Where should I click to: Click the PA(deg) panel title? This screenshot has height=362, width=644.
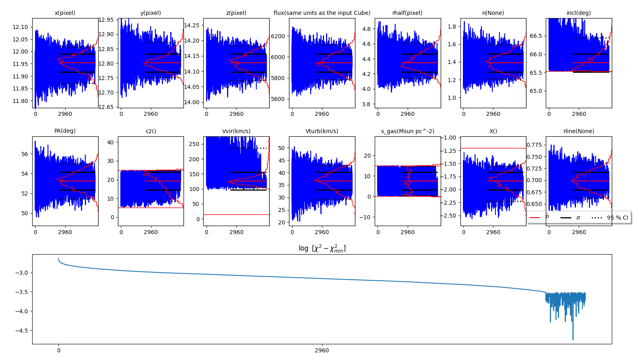click(65, 131)
